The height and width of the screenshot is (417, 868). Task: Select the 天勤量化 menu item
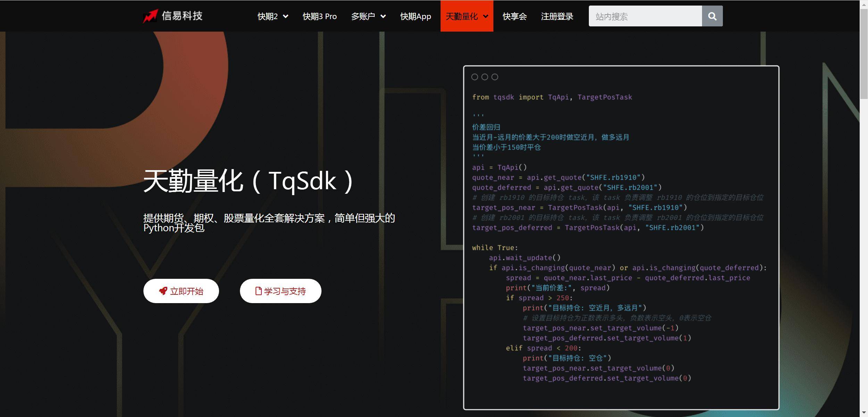[467, 16]
